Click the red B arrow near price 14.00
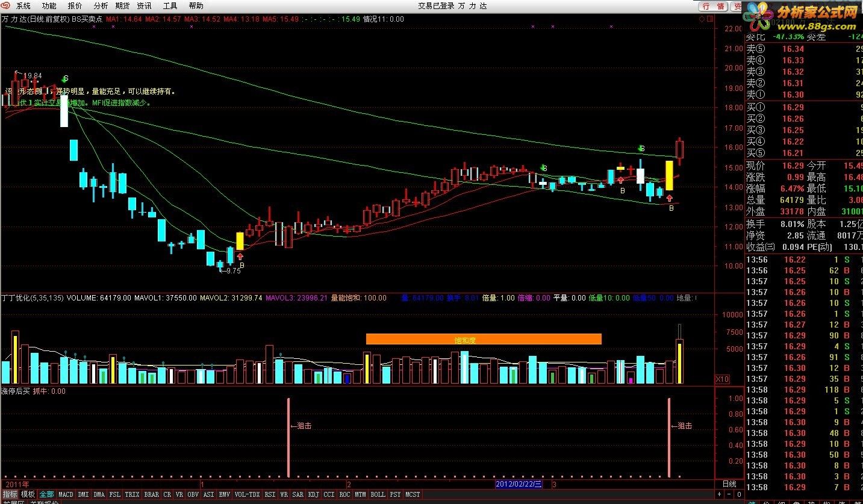The width and height of the screenshot is (863, 504). (620, 180)
